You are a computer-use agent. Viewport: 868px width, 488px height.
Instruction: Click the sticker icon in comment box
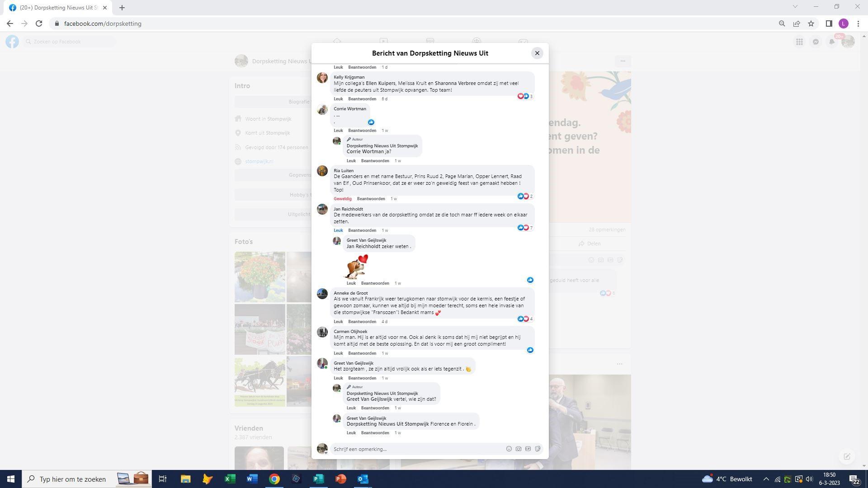click(x=538, y=449)
